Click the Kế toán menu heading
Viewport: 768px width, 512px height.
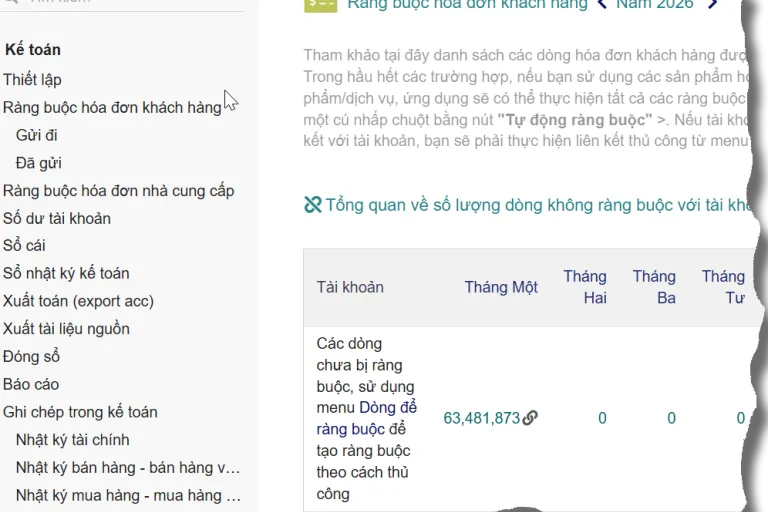[x=33, y=49]
